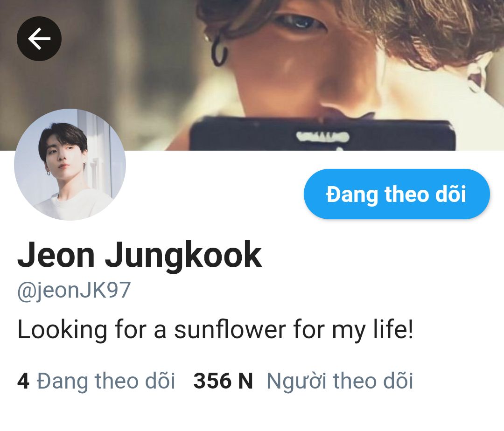
Task: Click the surname Jungkook in profile name
Action: click(x=183, y=255)
